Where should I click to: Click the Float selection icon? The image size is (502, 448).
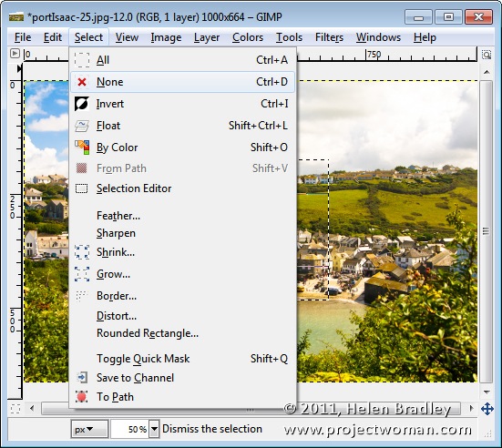click(82, 126)
